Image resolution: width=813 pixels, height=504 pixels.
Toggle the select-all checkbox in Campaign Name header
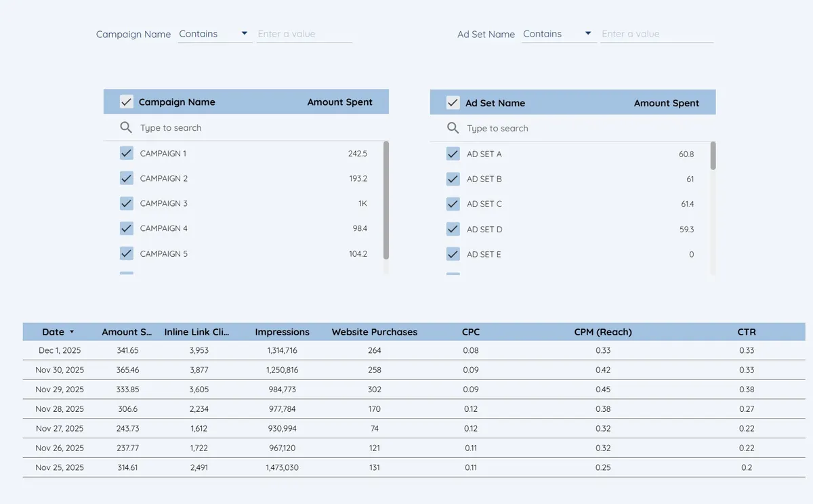click(126, 102)
